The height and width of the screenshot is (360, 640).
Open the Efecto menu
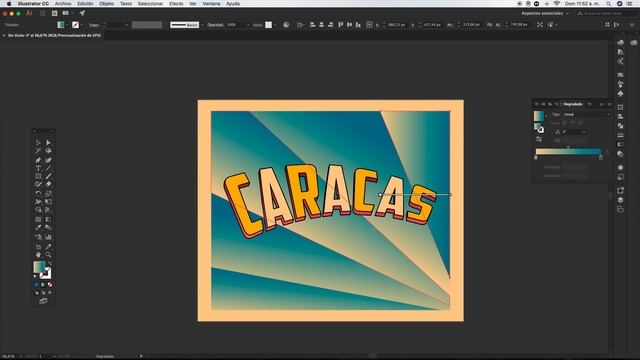tap(176, 3)
